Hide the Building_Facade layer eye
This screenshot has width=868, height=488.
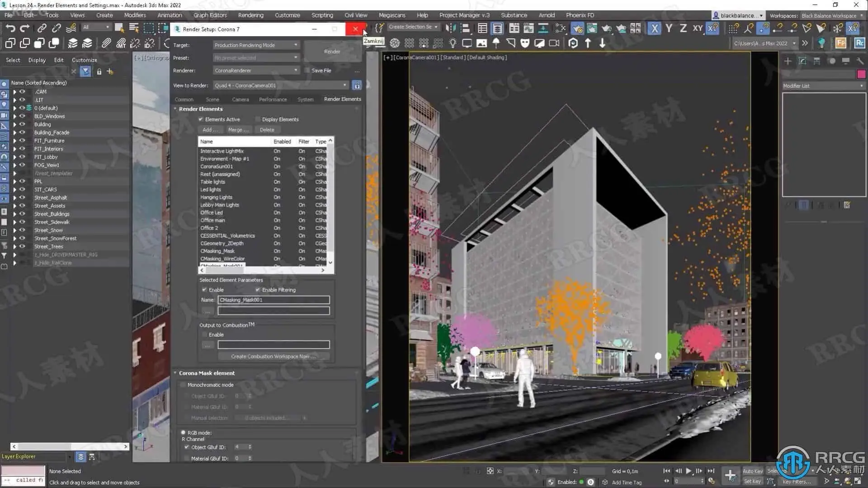pyautogui.click(x=22, y=132)
